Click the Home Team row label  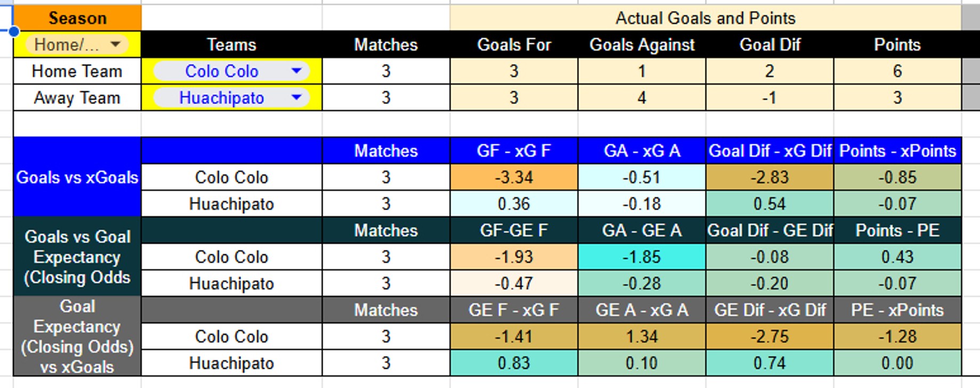(76, 71)
